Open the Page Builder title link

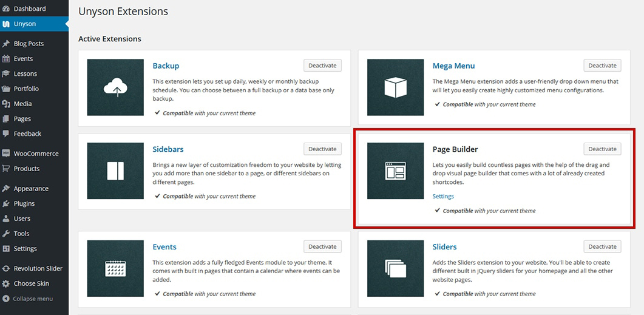click(455, 149)
